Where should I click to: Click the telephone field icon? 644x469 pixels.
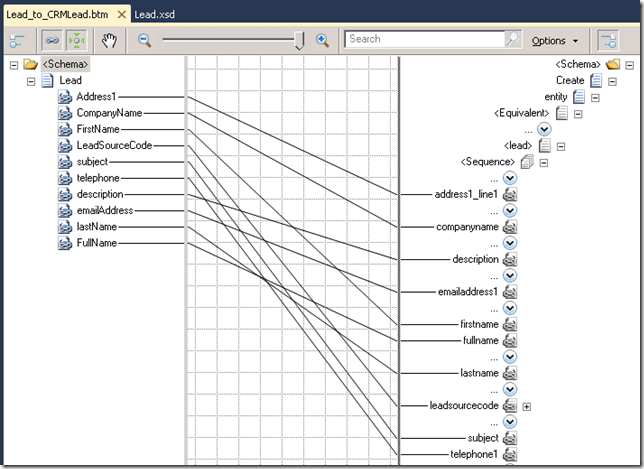click(65, 178)
